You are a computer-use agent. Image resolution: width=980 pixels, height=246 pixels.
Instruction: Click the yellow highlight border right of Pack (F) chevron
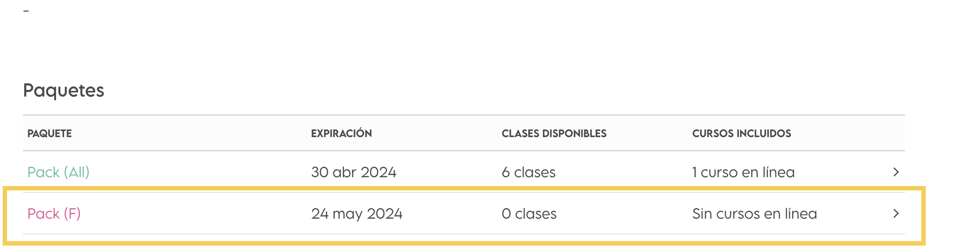(x=923, y=216)
